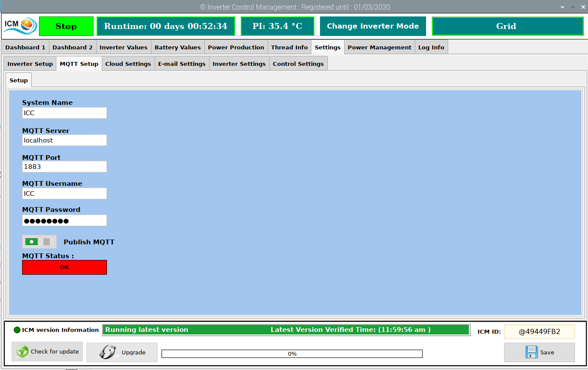Select the MQTT Port input field
Screen dimensions: 588x370
[65, 167]
